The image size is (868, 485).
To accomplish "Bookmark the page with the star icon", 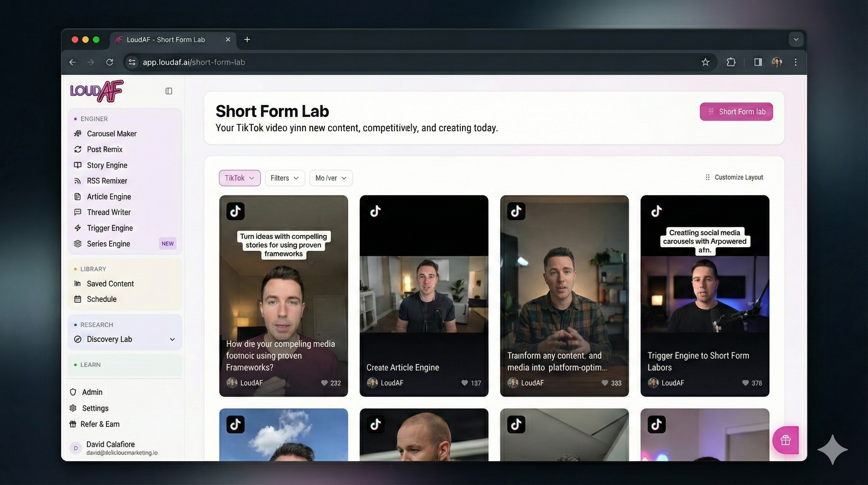I will point(705,62).
